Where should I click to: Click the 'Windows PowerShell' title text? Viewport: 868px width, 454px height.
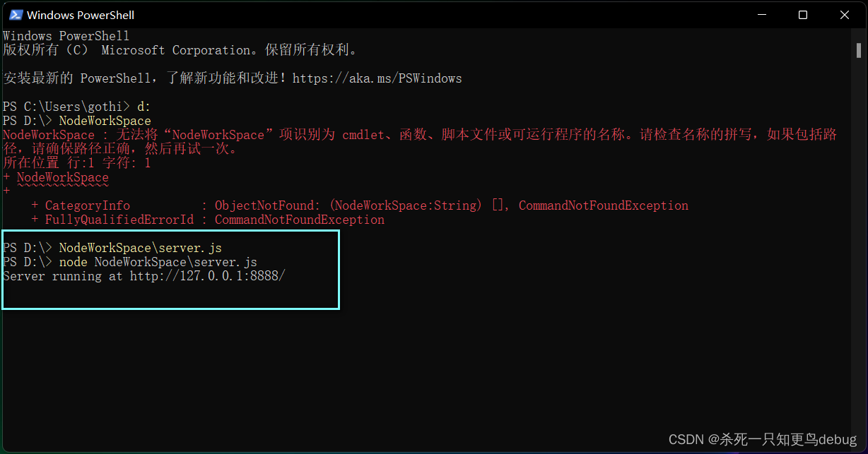[x=81, y=15]
